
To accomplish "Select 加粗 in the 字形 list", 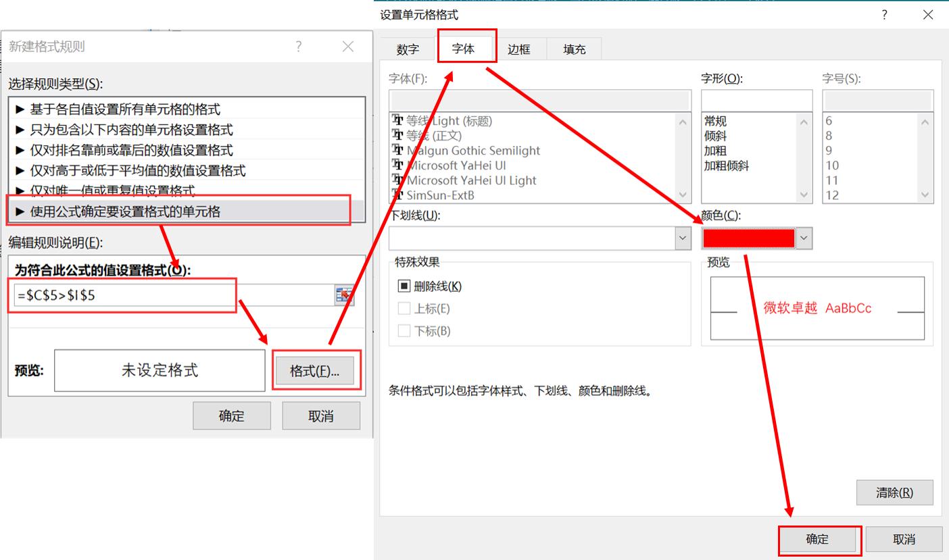I will (x=715, y=151).
